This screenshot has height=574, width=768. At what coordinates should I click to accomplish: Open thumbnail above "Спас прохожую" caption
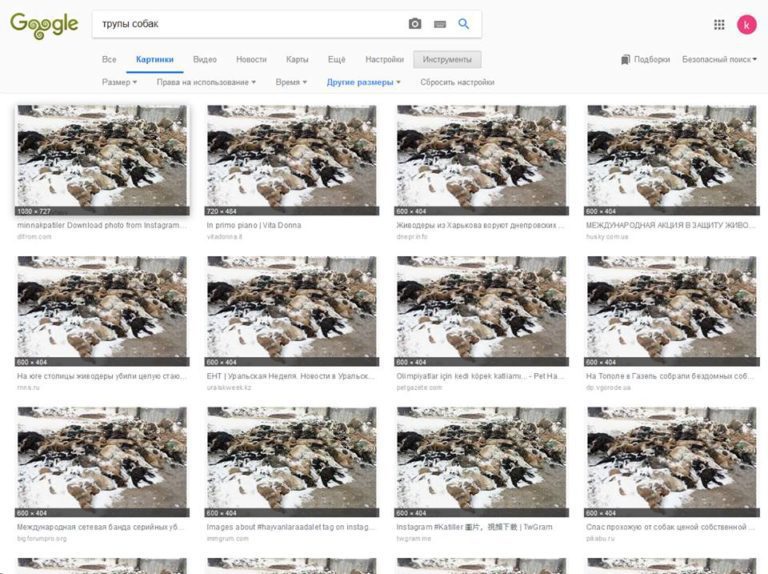[671, 462]
